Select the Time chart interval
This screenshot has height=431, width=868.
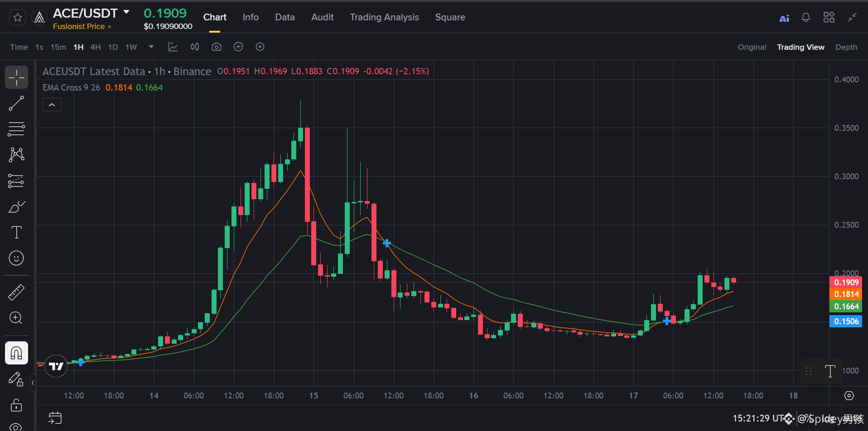click(19, 47)
